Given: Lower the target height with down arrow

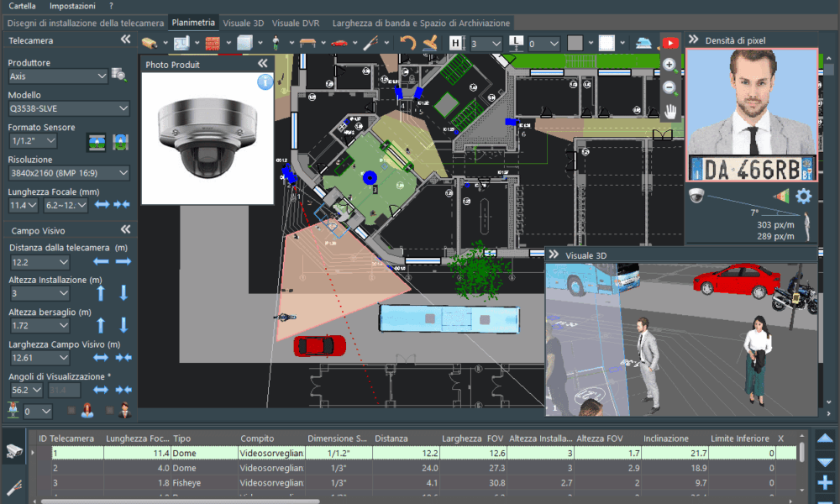Looking at the screenshot, I should [123, 325].
